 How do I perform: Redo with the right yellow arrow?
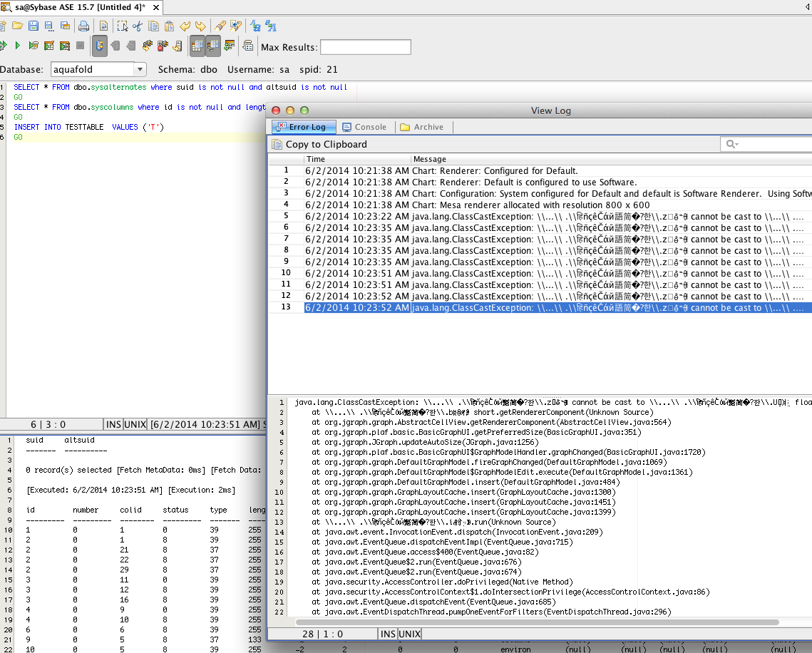[200, 26]
